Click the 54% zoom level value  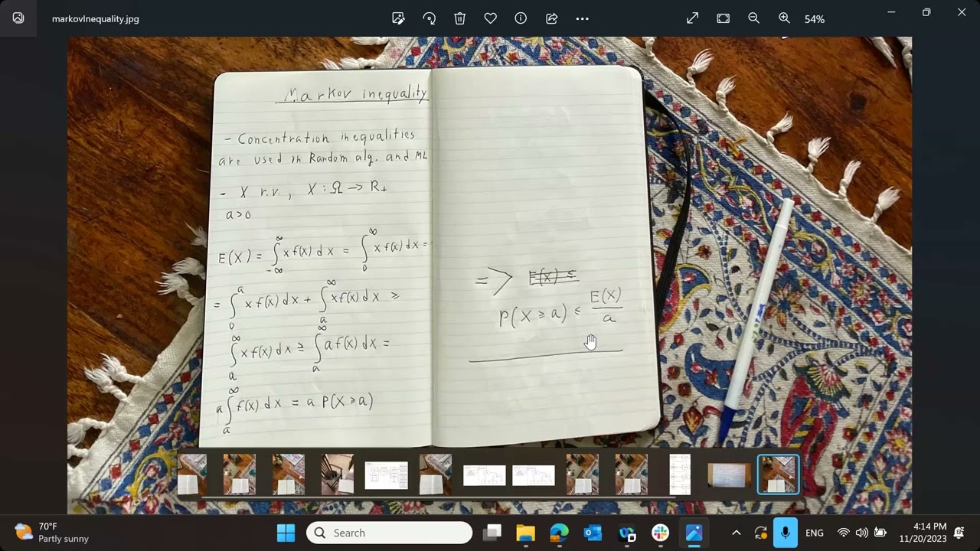815,19
